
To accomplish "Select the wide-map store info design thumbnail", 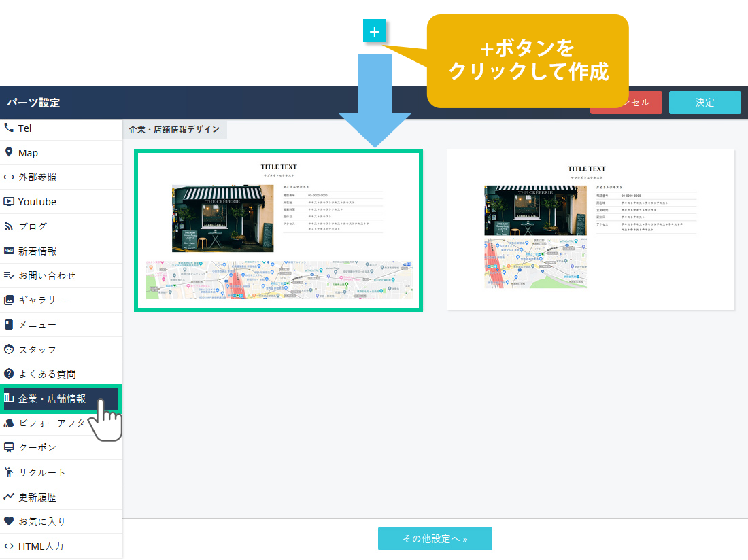I will (278, 230).
